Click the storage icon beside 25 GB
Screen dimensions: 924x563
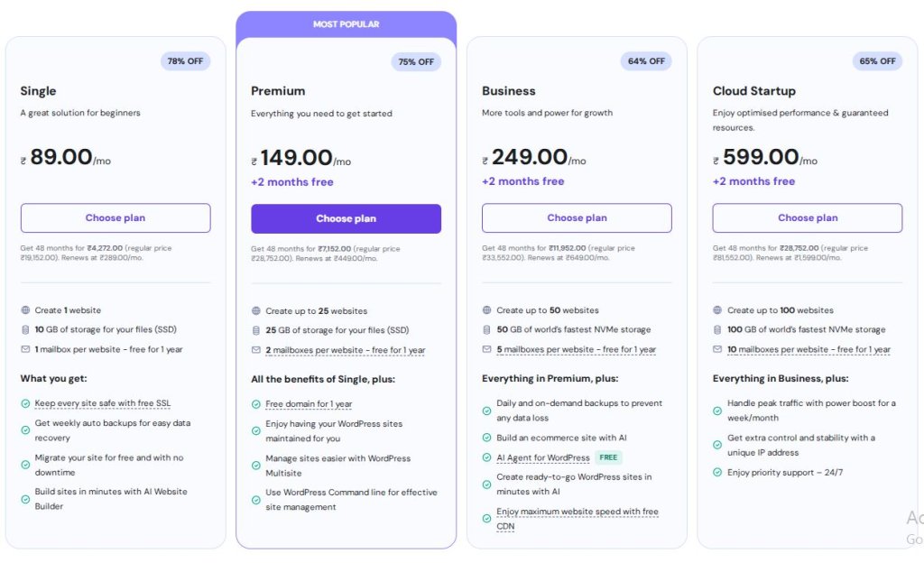[x=256, y=330]
